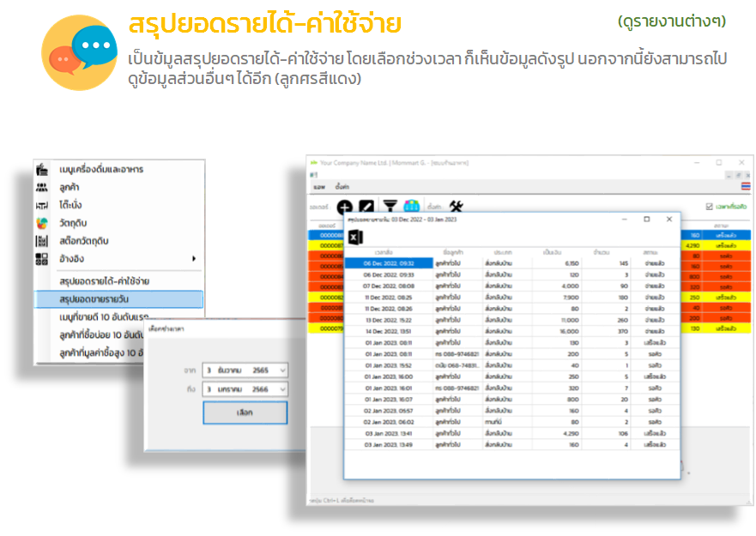This screenshot has width=756, height=536.
Task: Click the Thai flag language icon
Action: [745, 185]
